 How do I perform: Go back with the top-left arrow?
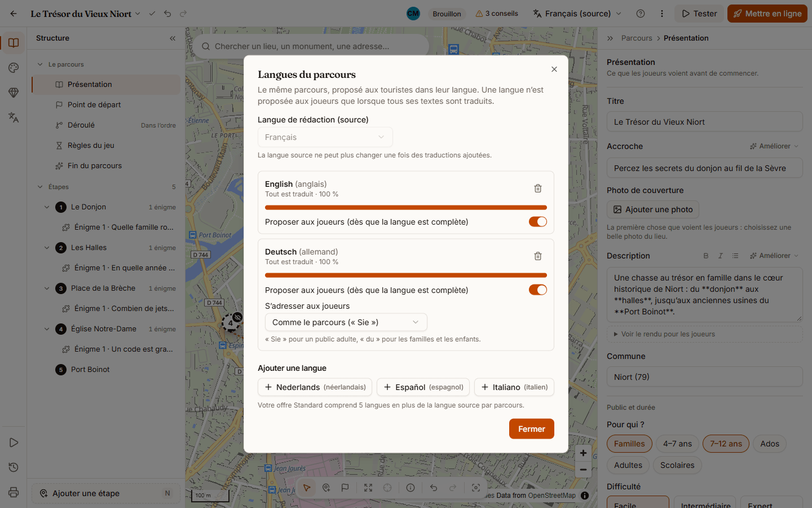click(14, 14)
